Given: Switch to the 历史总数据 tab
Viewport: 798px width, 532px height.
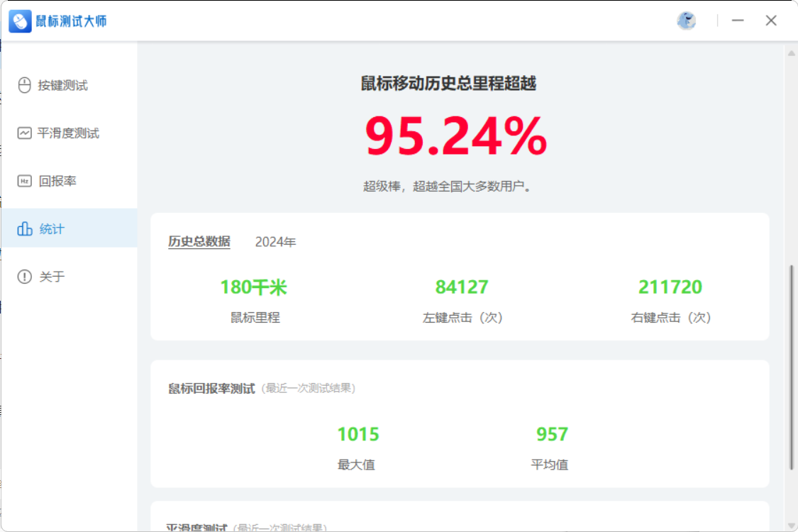Looking at the screenshot, I should pyautogui.click(x=199, y=242).
